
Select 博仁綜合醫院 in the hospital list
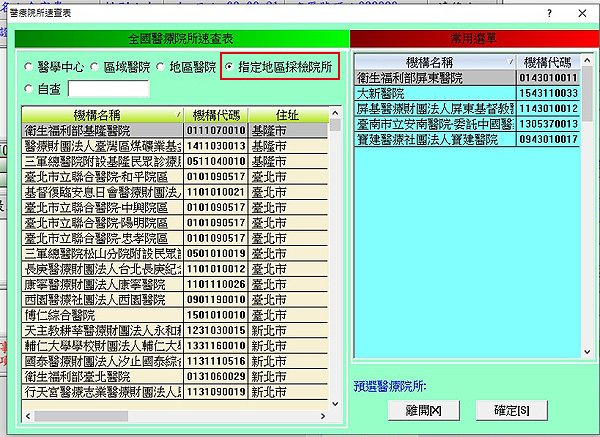(x=102, y=315)
